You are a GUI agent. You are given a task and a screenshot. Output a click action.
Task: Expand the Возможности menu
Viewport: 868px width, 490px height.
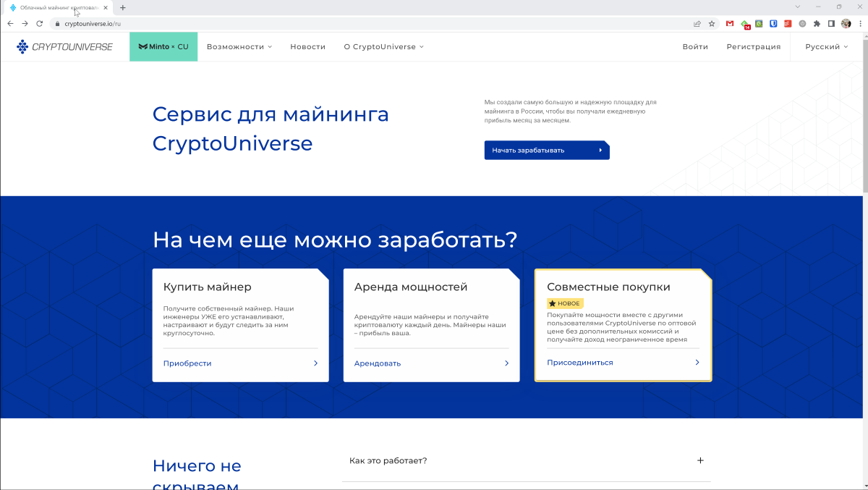239,47
